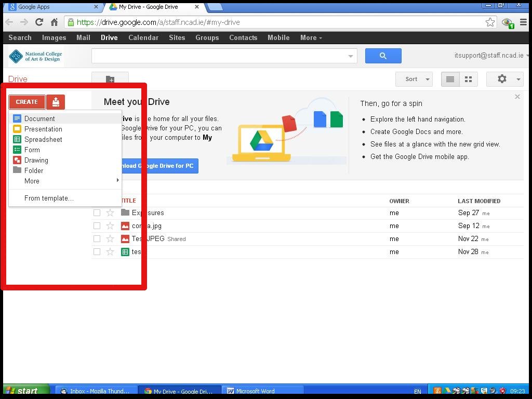This screenshot has width=532, height=399.
Task: Open Mail from the top bar
Action: (83, 37)
